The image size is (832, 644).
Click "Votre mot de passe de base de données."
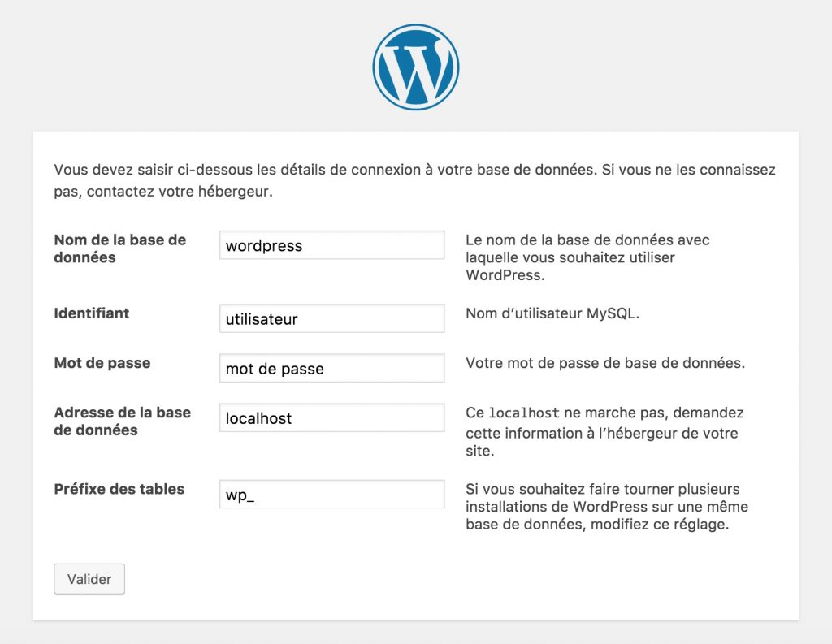coord(605,363)
